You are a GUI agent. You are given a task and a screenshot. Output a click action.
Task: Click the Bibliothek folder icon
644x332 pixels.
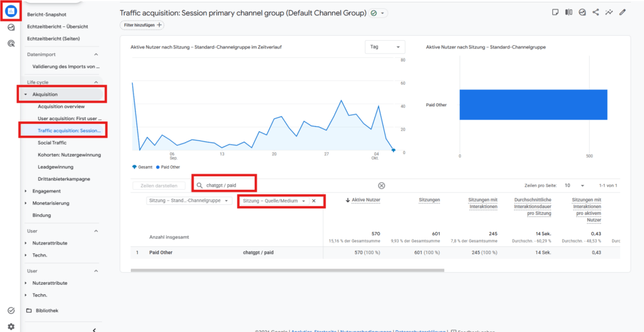[x=29, y=311]
